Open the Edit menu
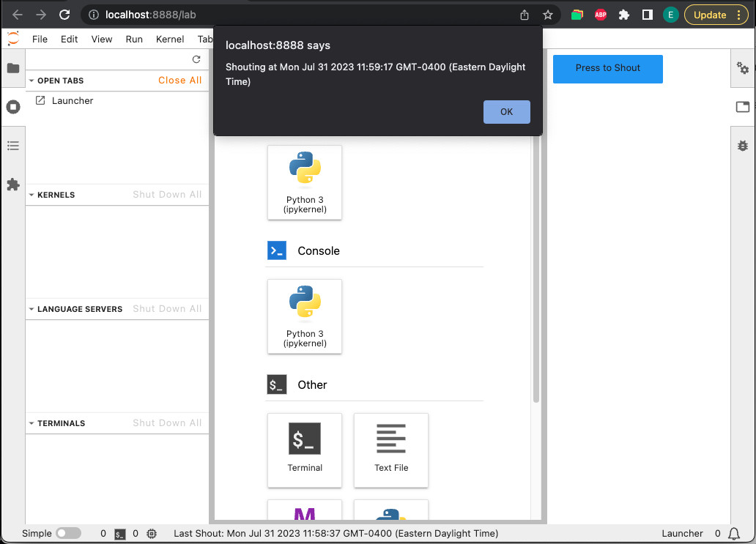The image size is (756, 544). [69, 39]
